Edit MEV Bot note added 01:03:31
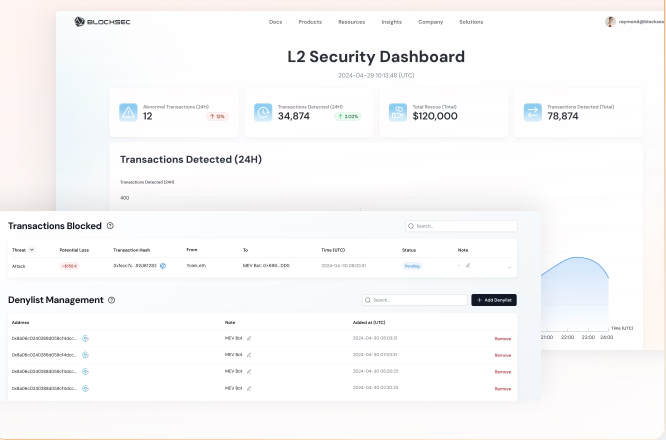 pyautogui.click(x=249, y=355)
